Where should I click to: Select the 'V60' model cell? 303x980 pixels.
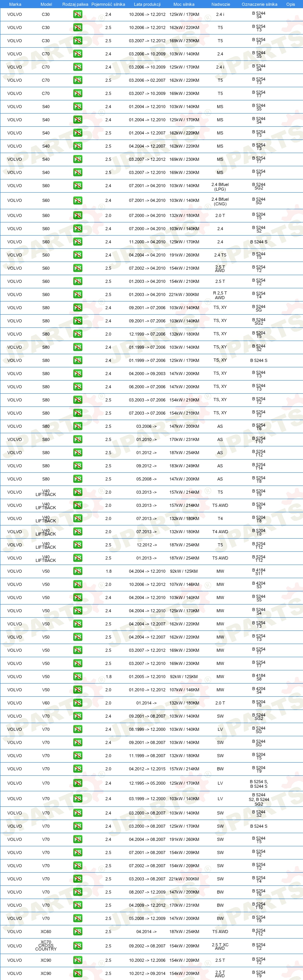46,703
